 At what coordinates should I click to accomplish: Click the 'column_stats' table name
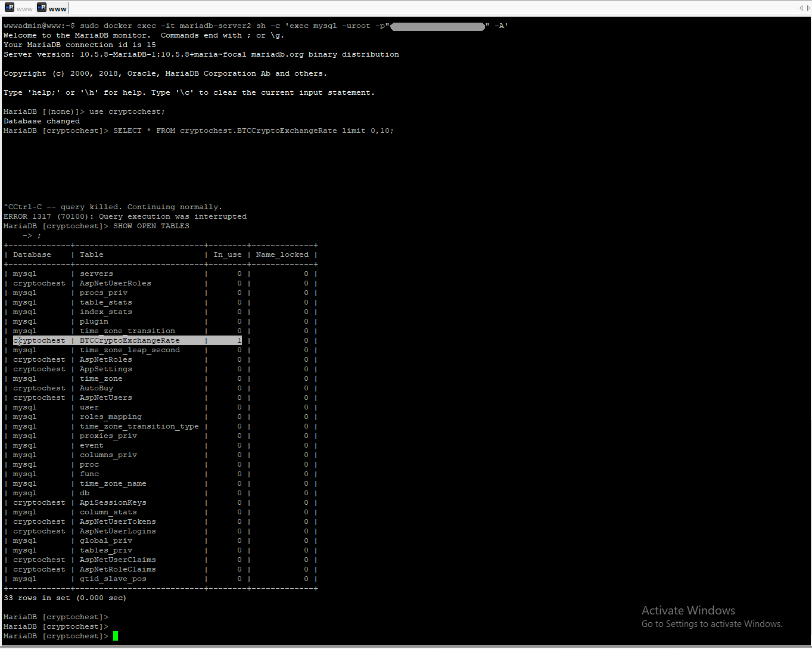coord(108,512)
